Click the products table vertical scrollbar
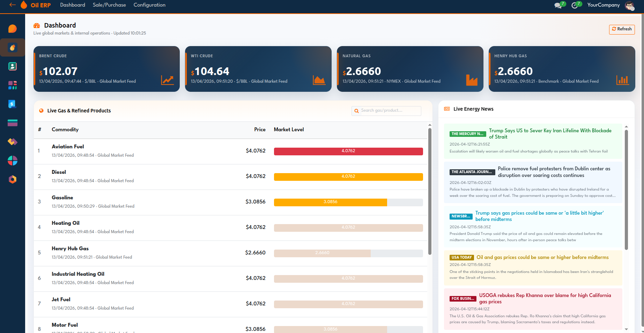644x333 pixels. [430, 191]
